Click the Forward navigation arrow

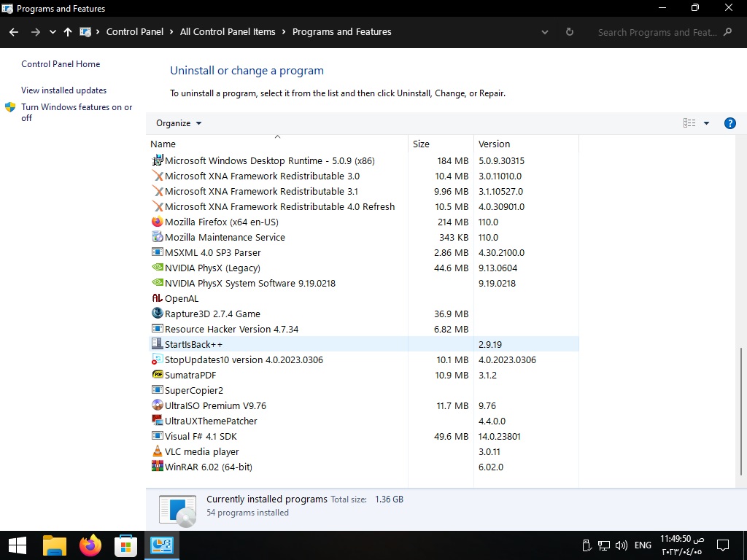[36, 32]
